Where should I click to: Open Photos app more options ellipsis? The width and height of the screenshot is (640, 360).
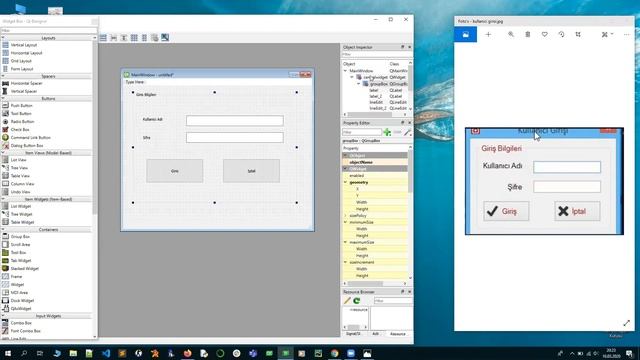(627, 35)
